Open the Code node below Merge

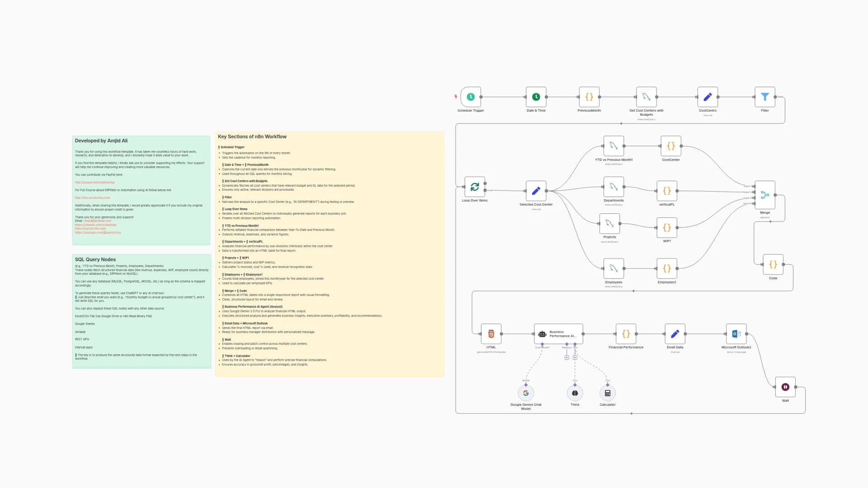pyautogui.click(x=773, y=265)
